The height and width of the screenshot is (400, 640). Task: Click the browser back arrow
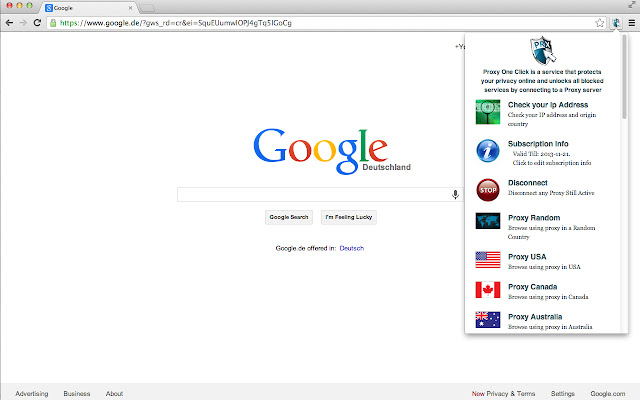tap(9, 23)
